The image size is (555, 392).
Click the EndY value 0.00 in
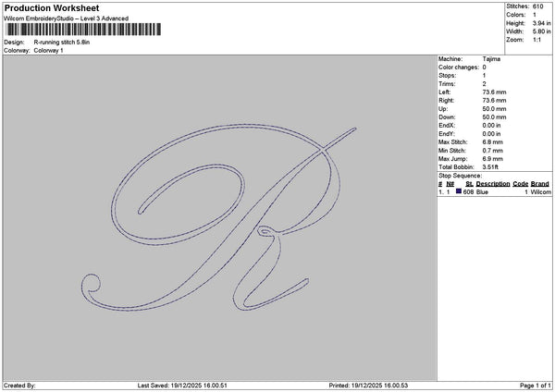(x=491, y=134)
